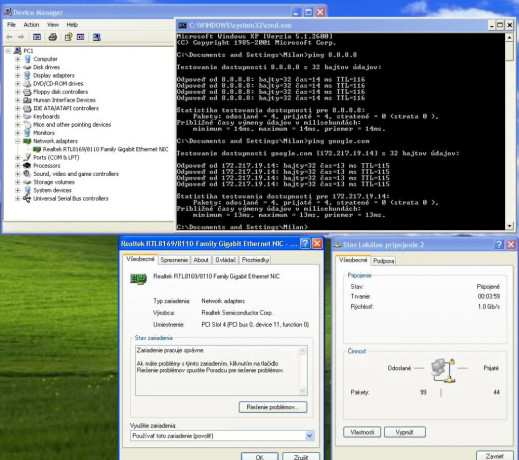This screenshot has width=519, height=460.
Task: Select the Human Interface Devices icon
Action: [x=27, y=100]
